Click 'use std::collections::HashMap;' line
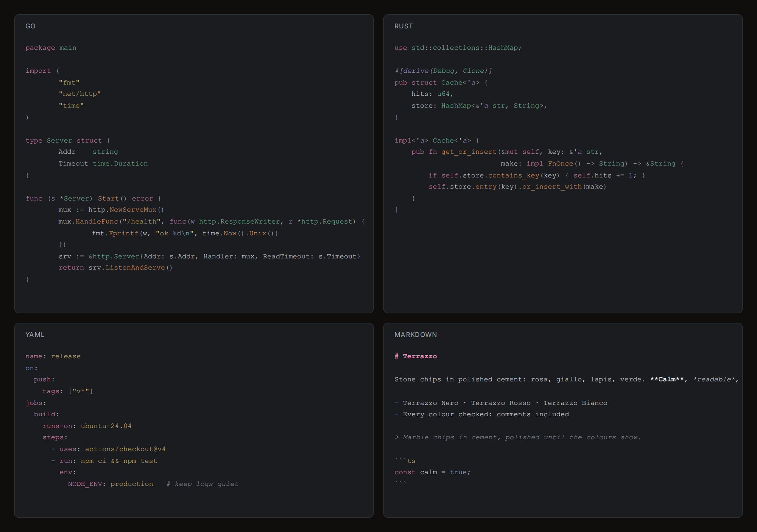This screenshot has width=757, height=532. (x=458, y=48)
